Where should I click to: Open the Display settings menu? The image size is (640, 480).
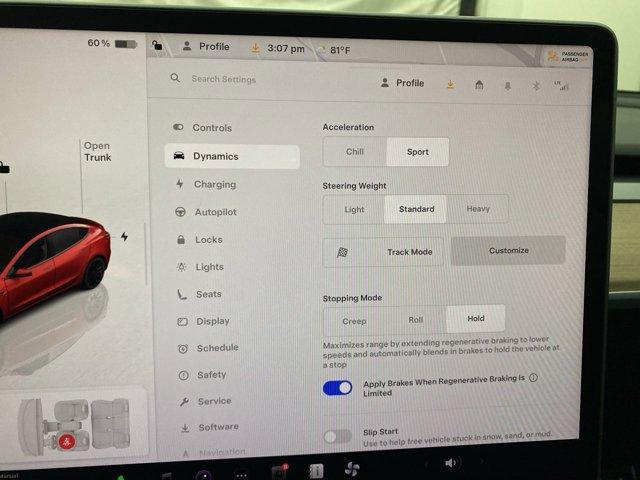[203, 321]
